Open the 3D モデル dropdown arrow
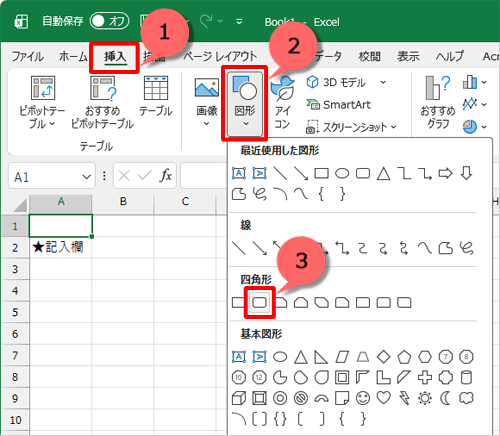 click(x=383, y=82)
